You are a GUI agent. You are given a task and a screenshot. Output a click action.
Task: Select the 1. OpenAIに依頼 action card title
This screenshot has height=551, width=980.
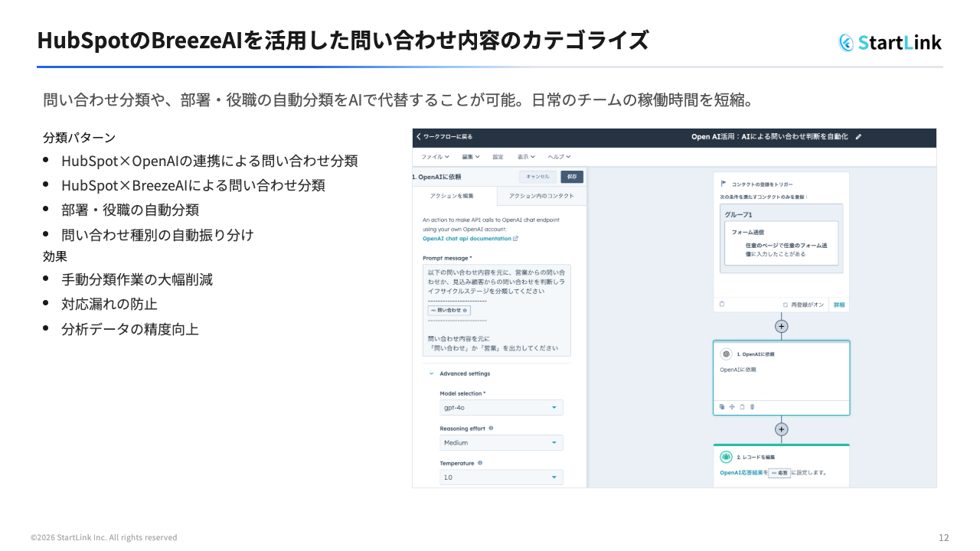point(755,354)
